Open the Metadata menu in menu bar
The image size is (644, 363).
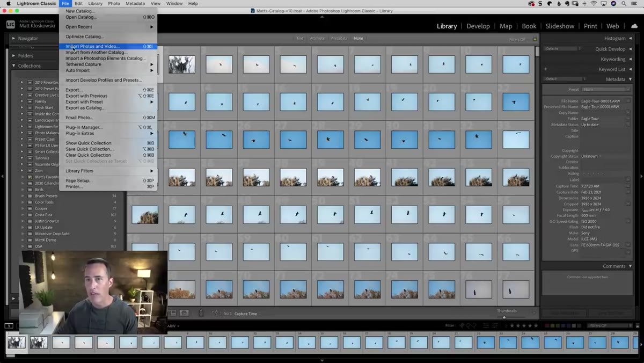[134, 3]
